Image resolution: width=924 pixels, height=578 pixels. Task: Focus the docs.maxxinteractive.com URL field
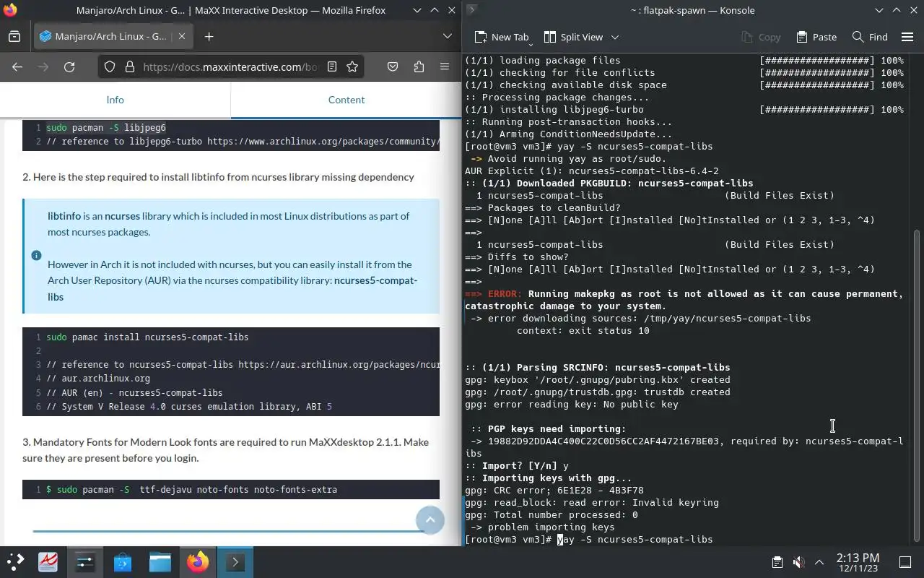click(230, 66)
